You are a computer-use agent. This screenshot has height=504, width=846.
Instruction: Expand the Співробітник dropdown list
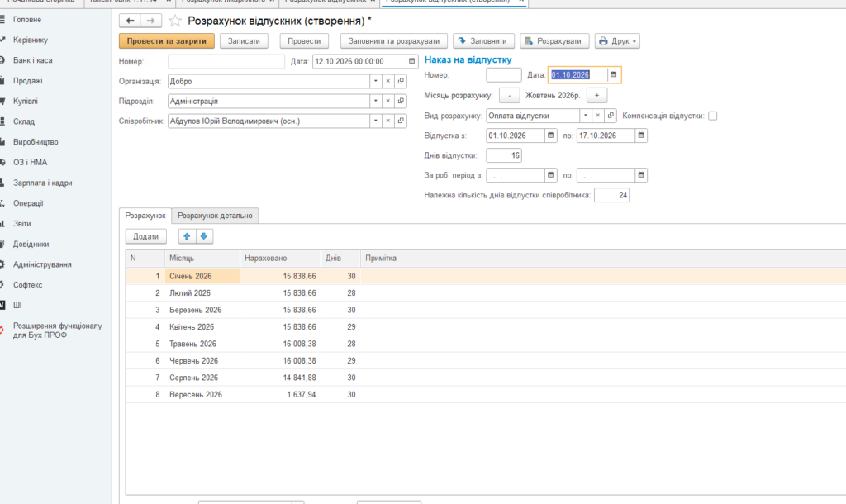376,121
